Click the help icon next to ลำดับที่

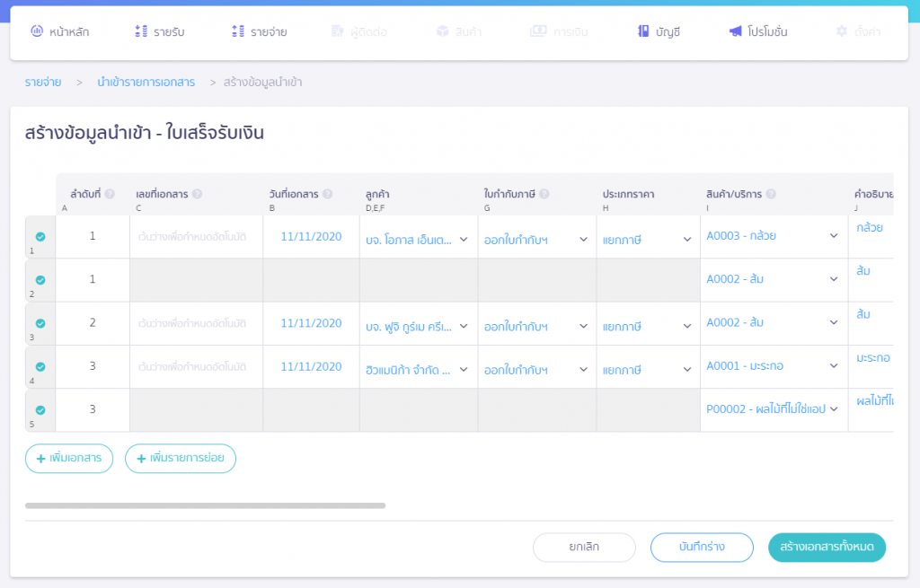(110, 194)
